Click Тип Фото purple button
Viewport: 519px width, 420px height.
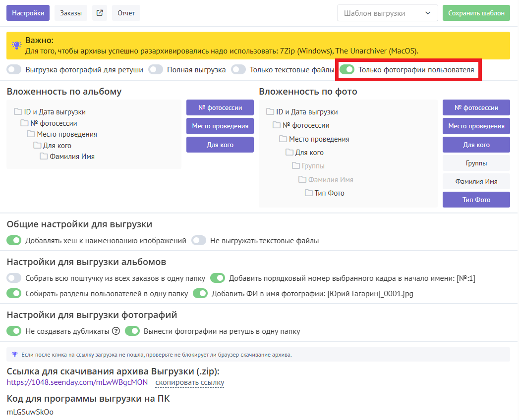point(476,200)
